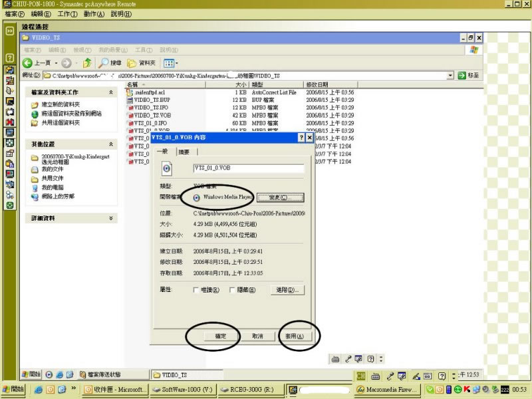
Task: Switch to the 摘要 tab
Action: click(x=184, y=152)
